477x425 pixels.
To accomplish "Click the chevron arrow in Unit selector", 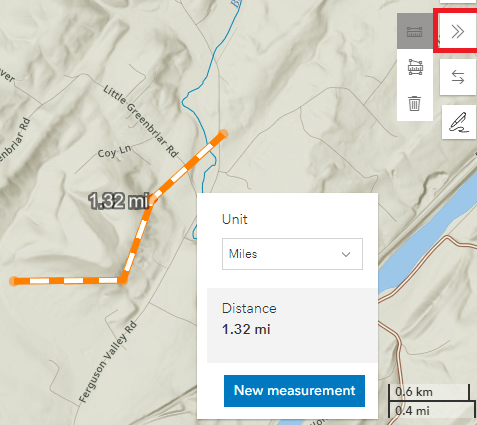I will [x=346, y=254].
